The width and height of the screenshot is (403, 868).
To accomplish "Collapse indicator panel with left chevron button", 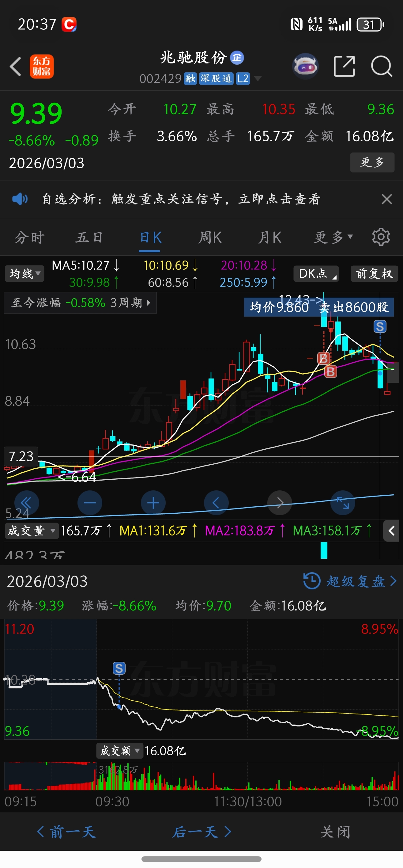I will pos(391,531).
